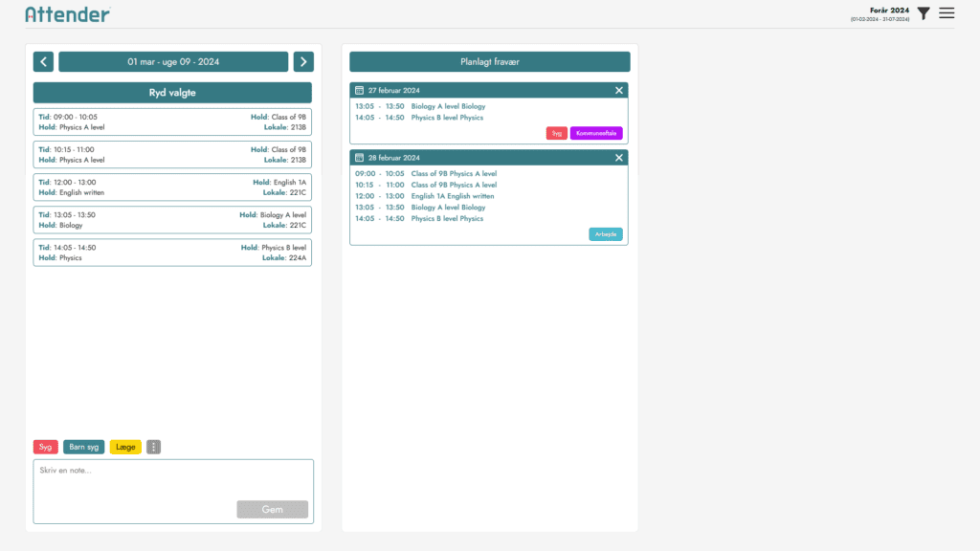Remove the 27 februar 2024 absence
Screen dimensions: 980x551
pos(619,90)
